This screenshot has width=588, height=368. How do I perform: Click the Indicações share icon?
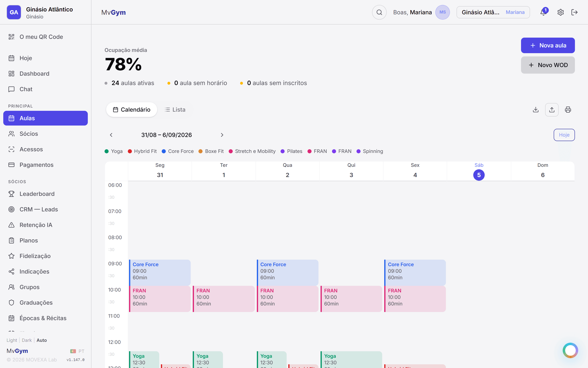tap(11, 271)
